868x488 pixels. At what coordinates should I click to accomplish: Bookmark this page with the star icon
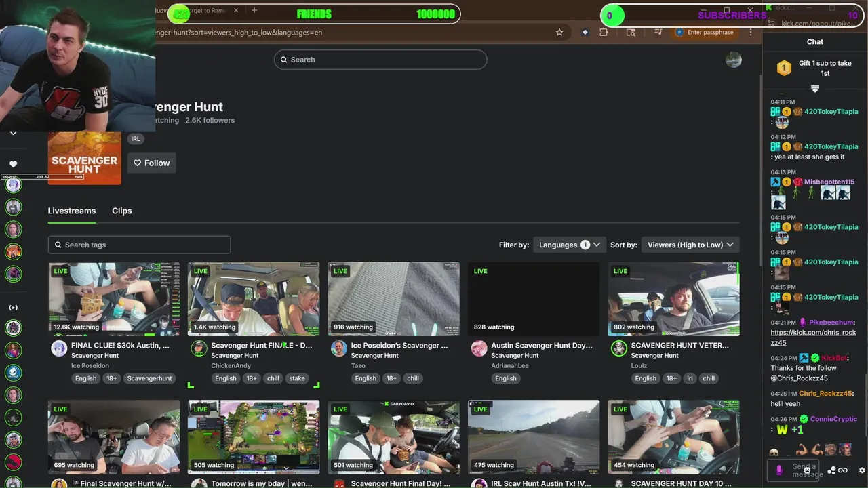(x=559, y=32)
